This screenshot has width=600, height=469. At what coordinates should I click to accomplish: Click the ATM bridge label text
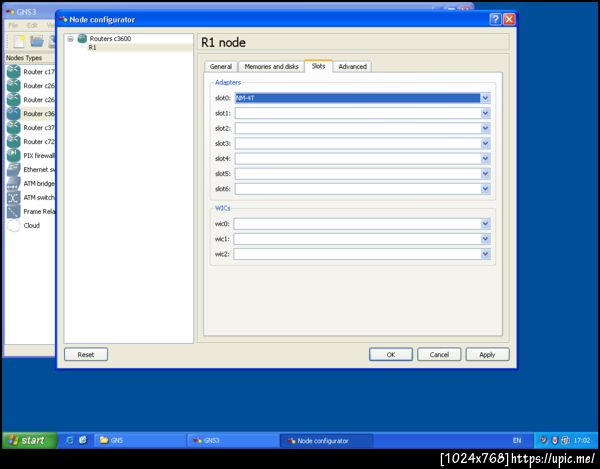[x=39, y=184]
